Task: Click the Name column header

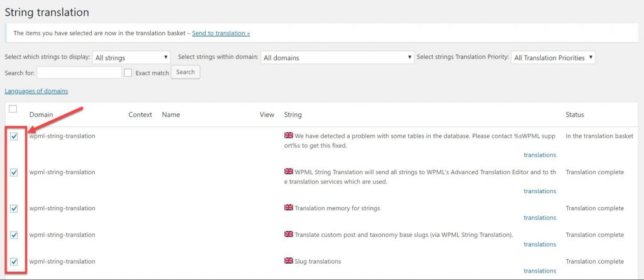Action: click(171, 115)
